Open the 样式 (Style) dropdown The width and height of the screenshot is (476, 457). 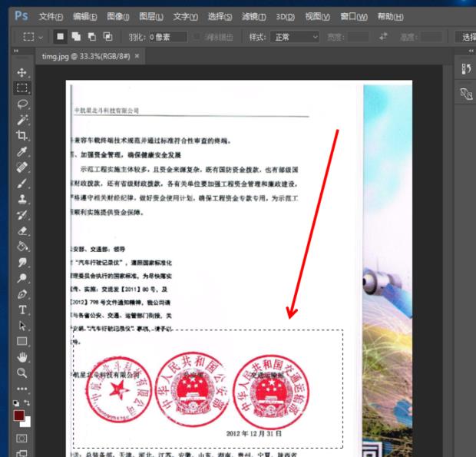tap(296, 37)
